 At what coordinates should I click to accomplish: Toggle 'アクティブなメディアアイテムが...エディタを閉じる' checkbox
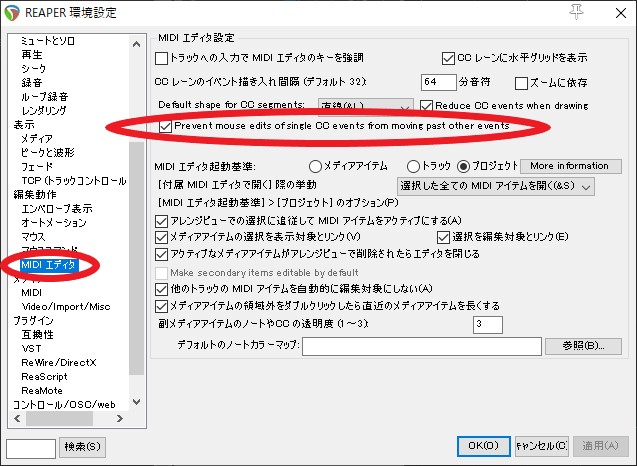coord(161,255)
